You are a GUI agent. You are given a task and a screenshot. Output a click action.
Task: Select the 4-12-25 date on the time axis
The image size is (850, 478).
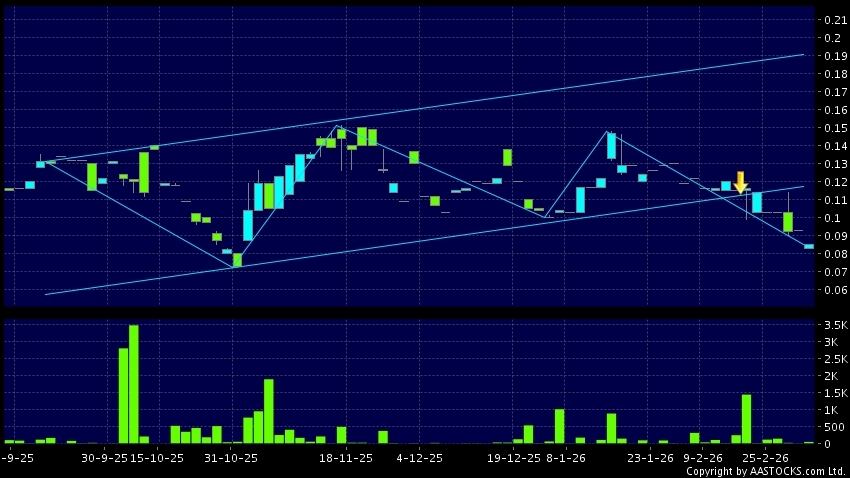pyautogui.click(x=420, y=458)
